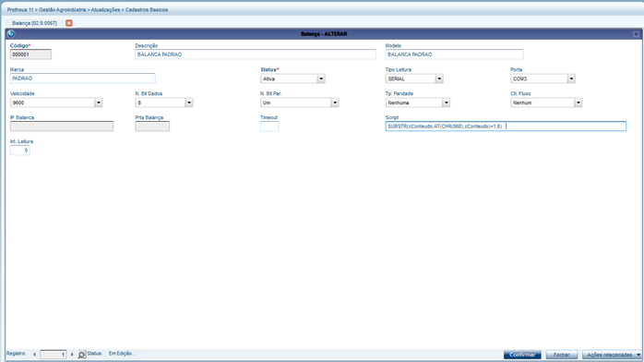Click the magnifier search icon beside Registro
644x362 pixels.
coord(82,355)
